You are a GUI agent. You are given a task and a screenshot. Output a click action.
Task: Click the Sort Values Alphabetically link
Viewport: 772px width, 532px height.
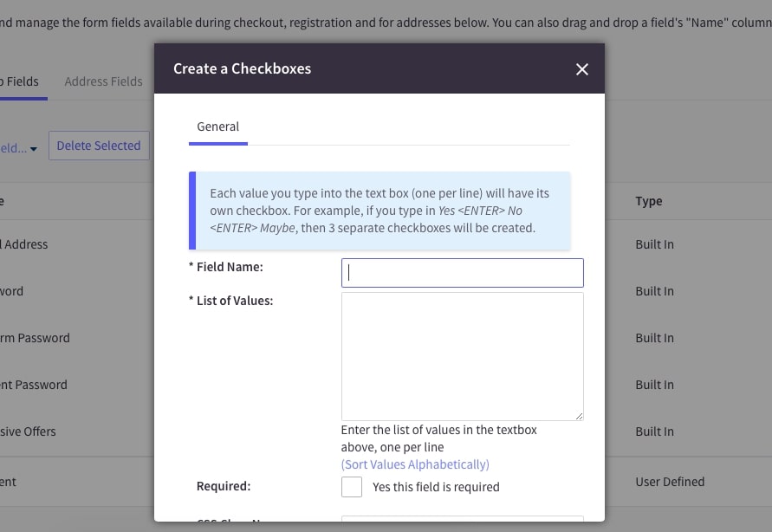click(415, 464)
